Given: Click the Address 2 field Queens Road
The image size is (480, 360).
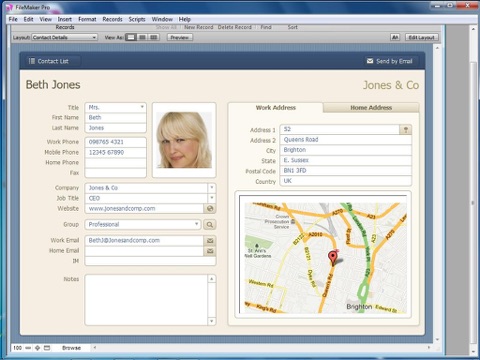Looking at the screenshot, I should (346, 140).
